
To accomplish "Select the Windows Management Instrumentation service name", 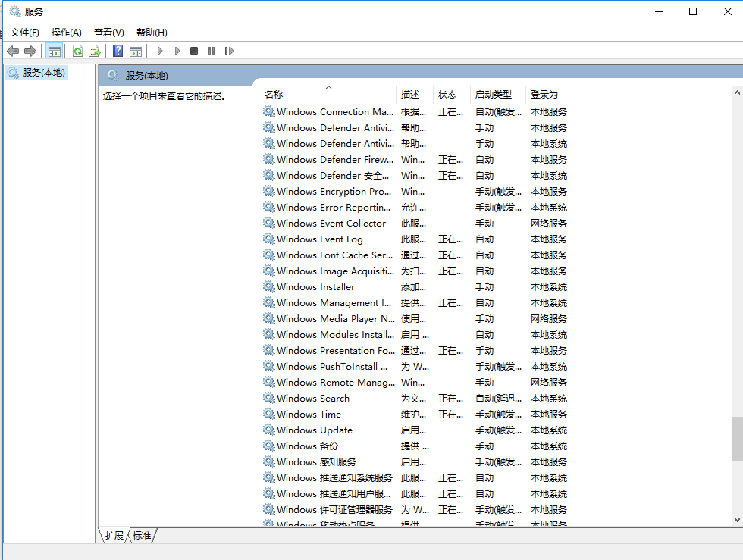I will point(334,303).
